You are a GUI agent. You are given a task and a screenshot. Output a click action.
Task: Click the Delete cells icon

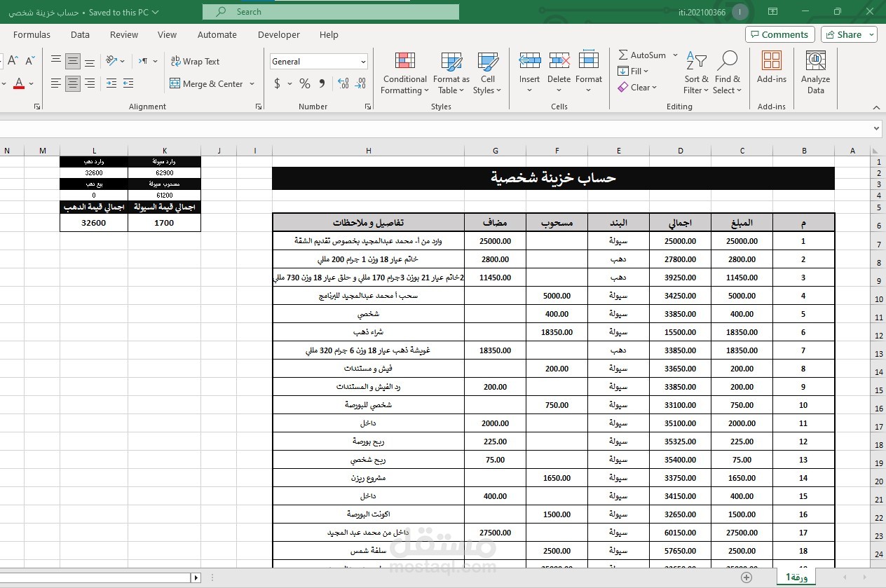point(559,61)
